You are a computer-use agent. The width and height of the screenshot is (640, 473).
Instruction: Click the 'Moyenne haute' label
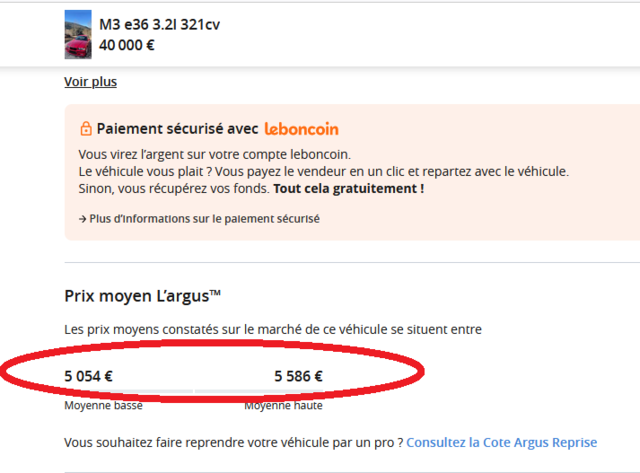[284, 406]
